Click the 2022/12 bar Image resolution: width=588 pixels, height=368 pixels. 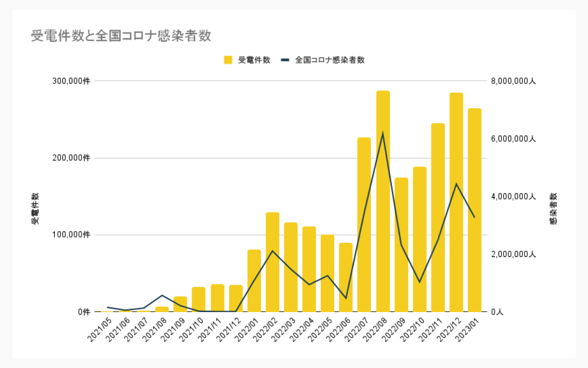pos(456,196)
